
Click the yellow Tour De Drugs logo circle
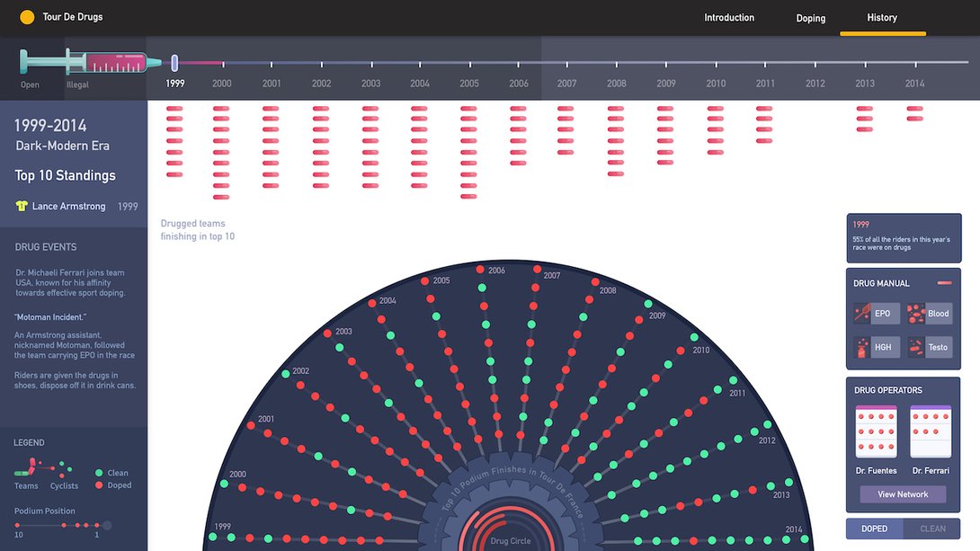click(27, 17)
